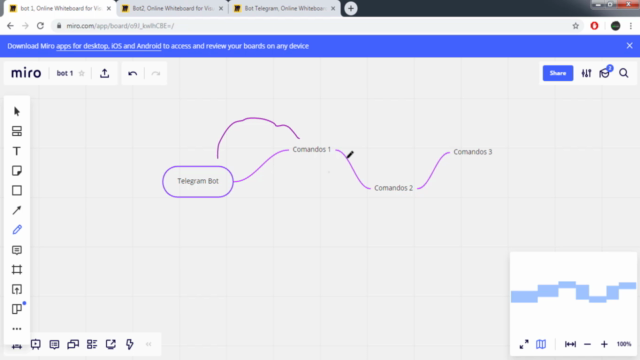Image resolution: width=640 pixels, height=360 pixels.
Task: Reload the page
Action: pos(40,26)
